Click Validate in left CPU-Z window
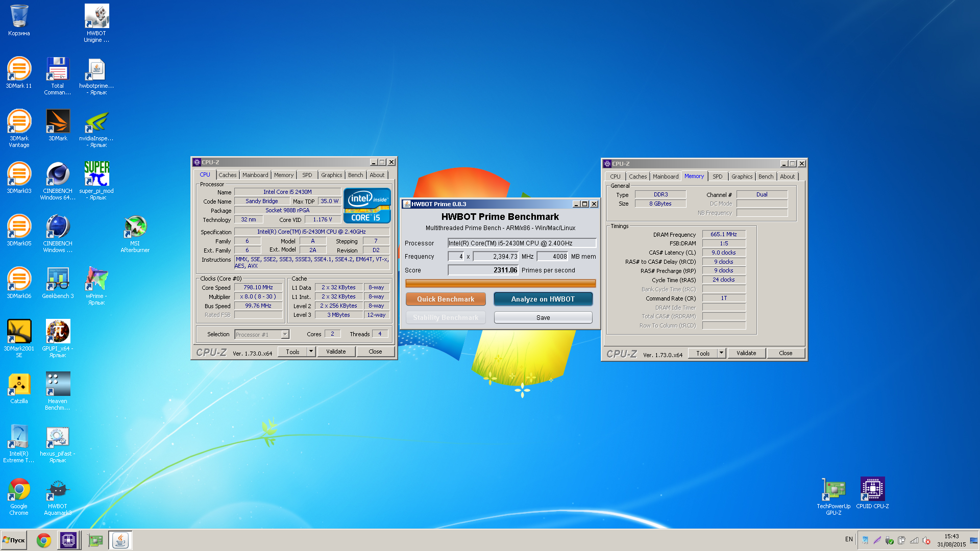Viewport: 980px width, 551px height. click(336, 352)
